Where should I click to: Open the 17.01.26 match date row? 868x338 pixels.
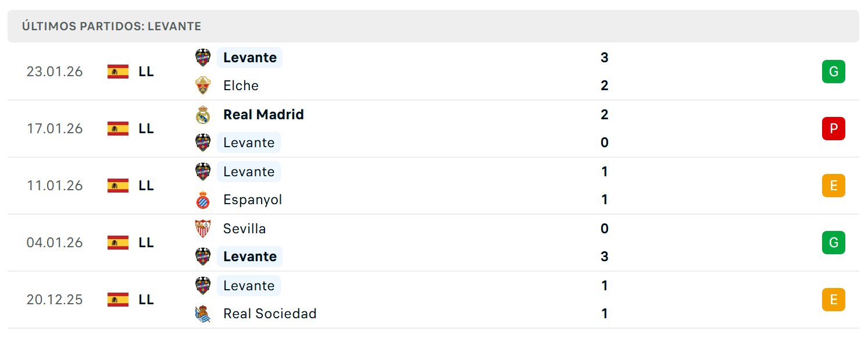433,129
